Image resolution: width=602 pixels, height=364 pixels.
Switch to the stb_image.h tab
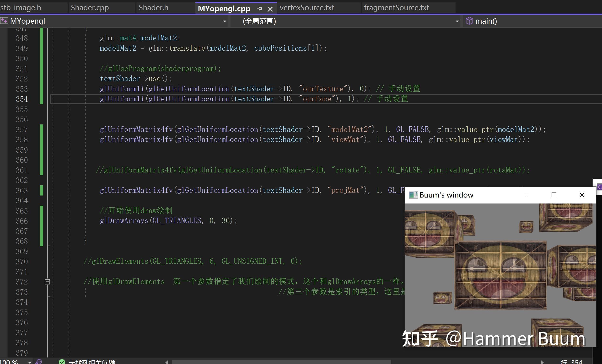tap(21, 7)
